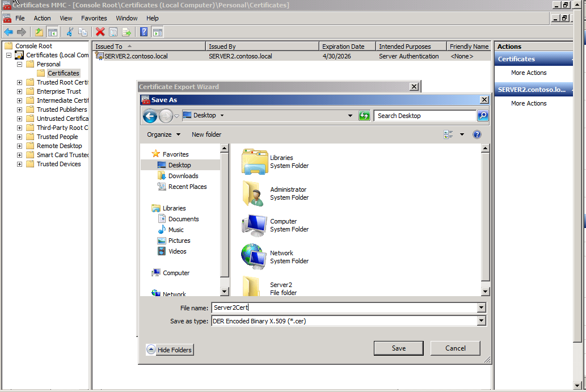
Task: Collapse the Certificates (Local Computer) node
Action: (9, 55)
